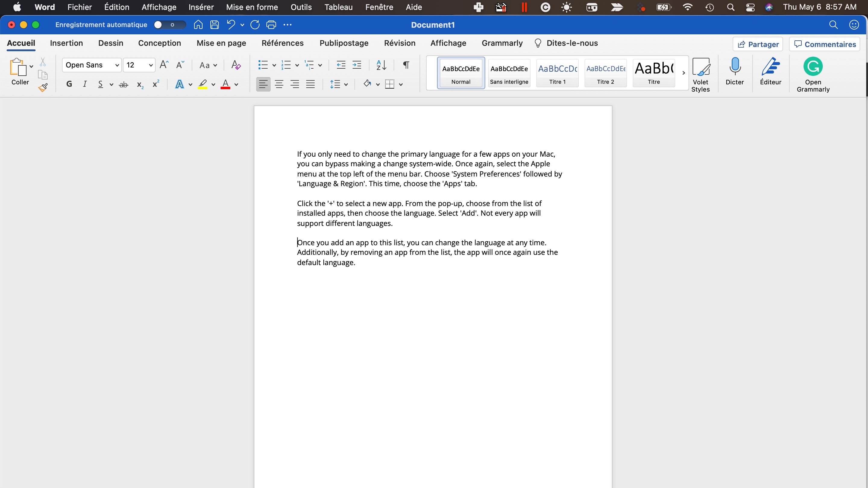Click the Redo circular arrow icon
This screenshot has width=868, height=488.
pyautogui.click(x=255, y=25)
